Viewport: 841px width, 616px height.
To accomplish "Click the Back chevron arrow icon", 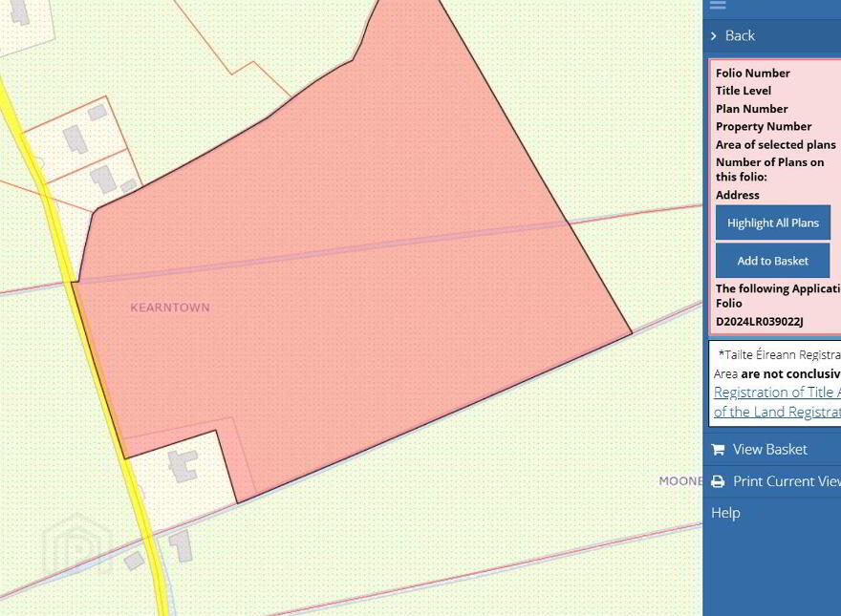I will [713, 36].
